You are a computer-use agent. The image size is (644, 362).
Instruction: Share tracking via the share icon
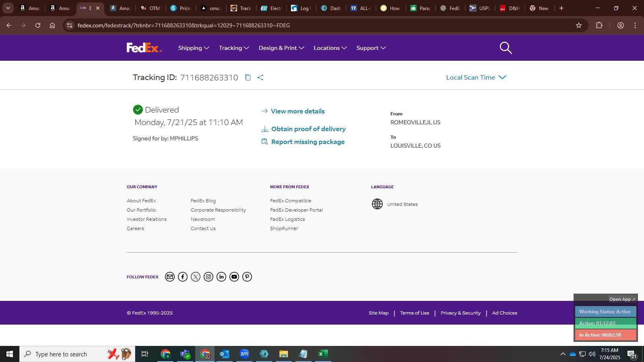click(x=260, y=78)
